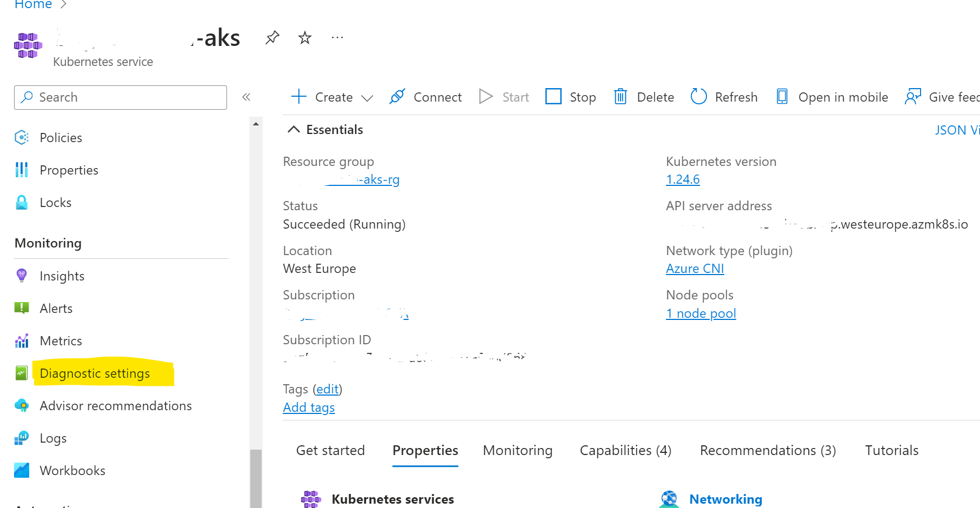
Task: Open Insights under Monitoring
Action: (x=62, y=276)
